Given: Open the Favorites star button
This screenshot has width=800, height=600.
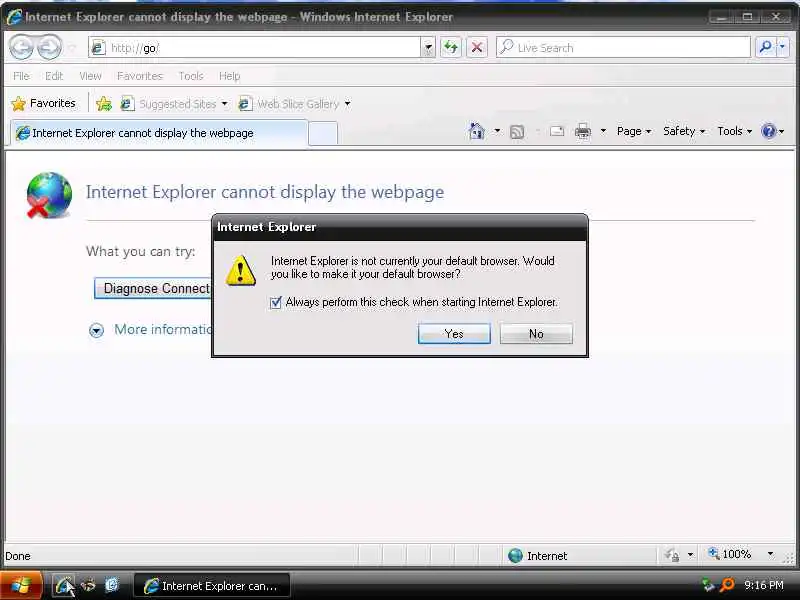Looking at the screenshot, I should pos(44,104).
